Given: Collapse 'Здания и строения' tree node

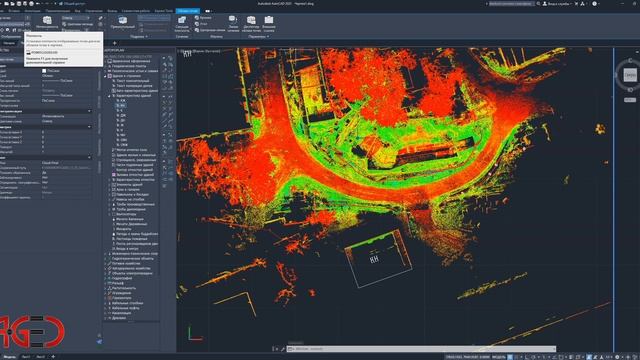Looking at the screenshot, I should [x=105, y=76].
